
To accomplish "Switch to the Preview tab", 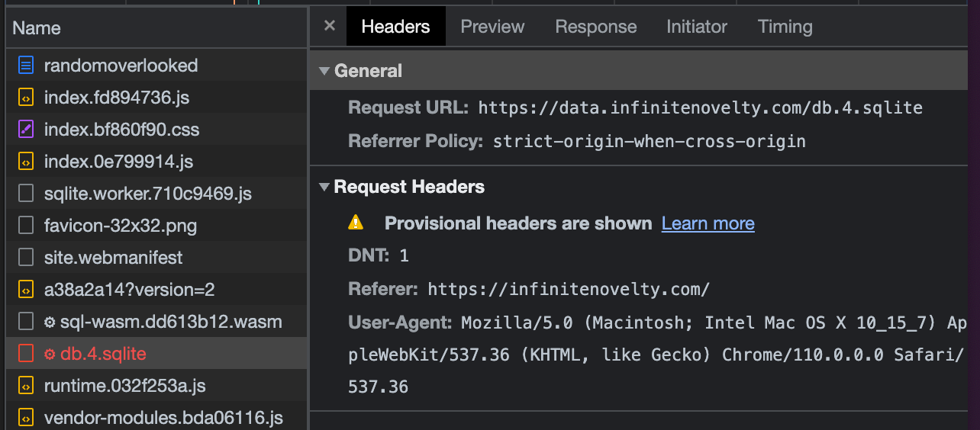I will (x=492, y=27).
